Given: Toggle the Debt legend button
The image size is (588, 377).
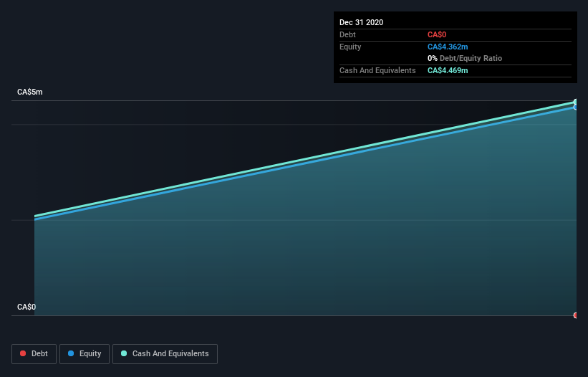Looking at the screenshot, I should (x=34, y=354).
